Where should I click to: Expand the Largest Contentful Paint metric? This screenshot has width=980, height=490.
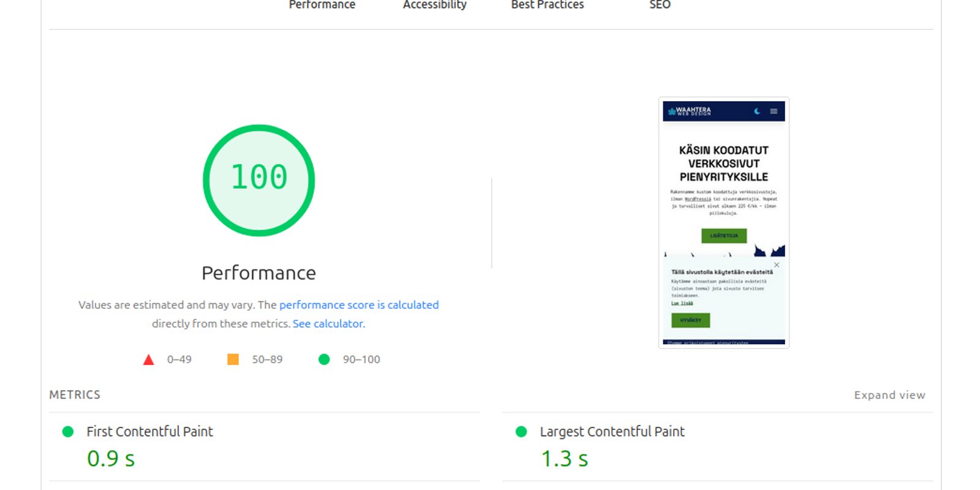point(612,432)
